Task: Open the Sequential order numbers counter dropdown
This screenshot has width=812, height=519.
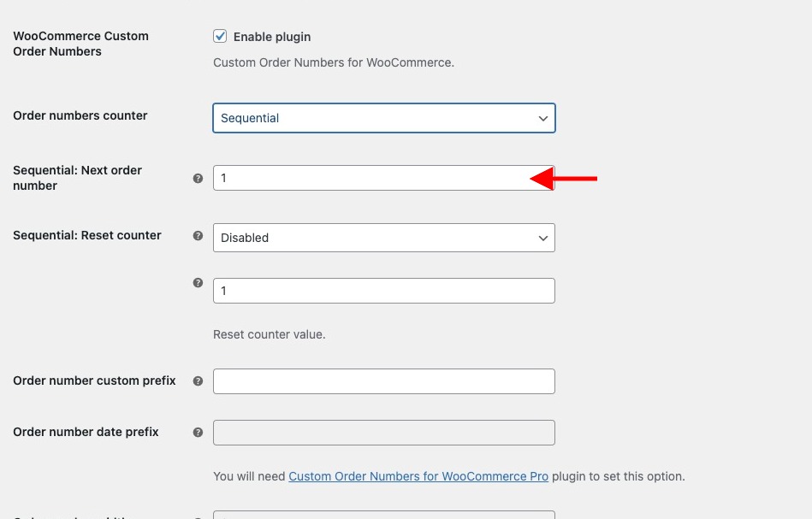Action: 383,118
